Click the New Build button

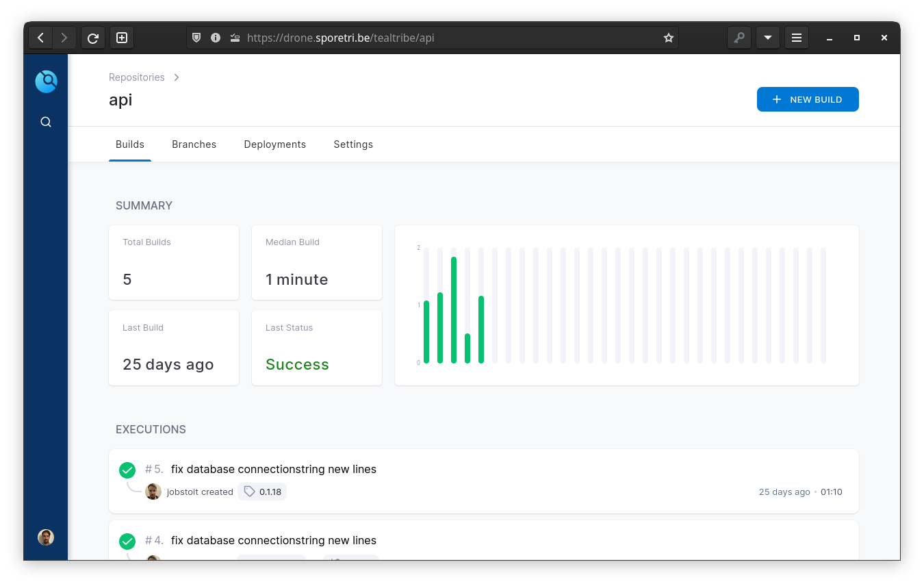point(808,99)
